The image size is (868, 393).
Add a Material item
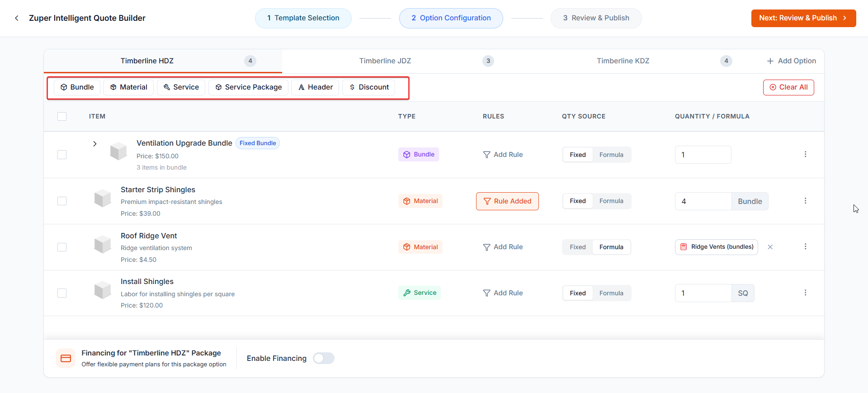tap(129, 87)
